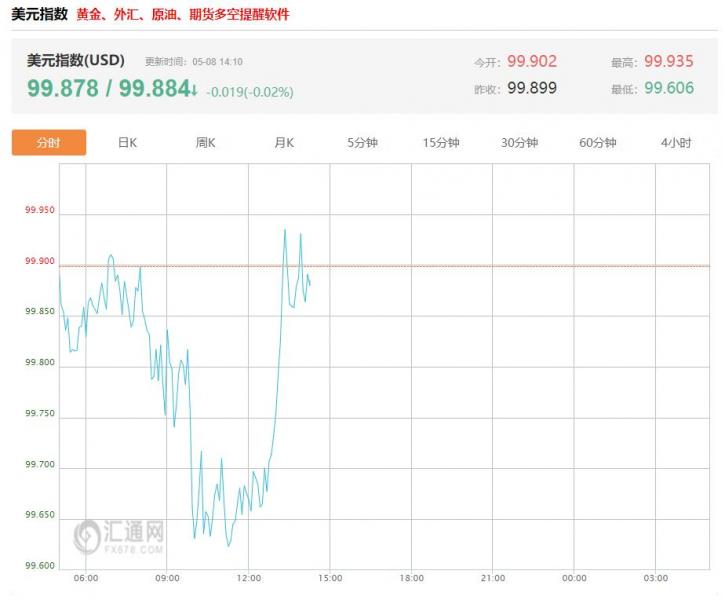
Task: Select the 5分钟 interval tab
Action: pyautogui.click(x=362, y=142)
